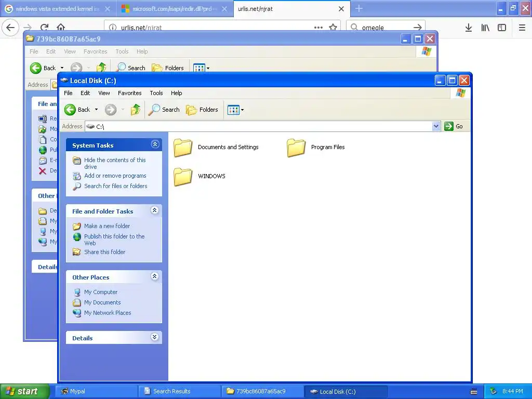Open File menu in Local Disk window
Viewport: 532px width, 399px height.
tap(68, 93)
